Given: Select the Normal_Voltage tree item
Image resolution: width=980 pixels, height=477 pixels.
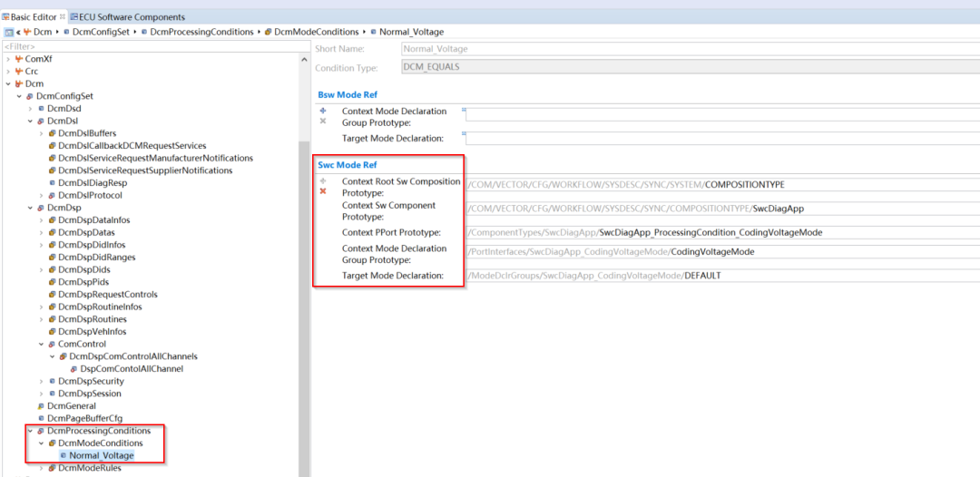Looking at the screenshot, I should click(x=102, y=456).
